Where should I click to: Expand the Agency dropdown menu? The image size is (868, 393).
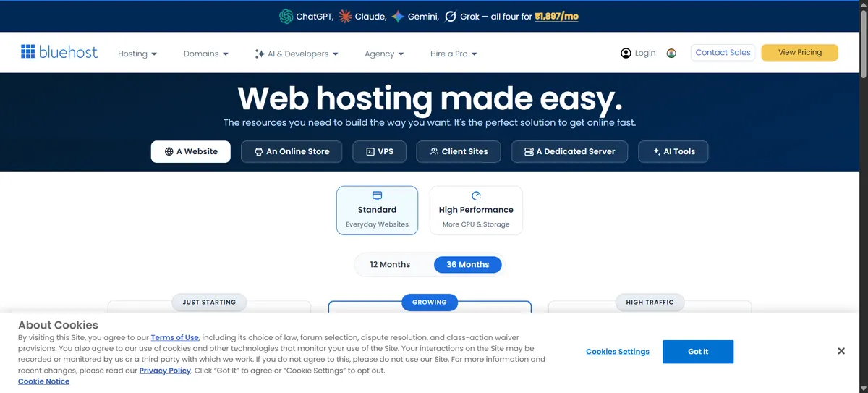(384, 54)
